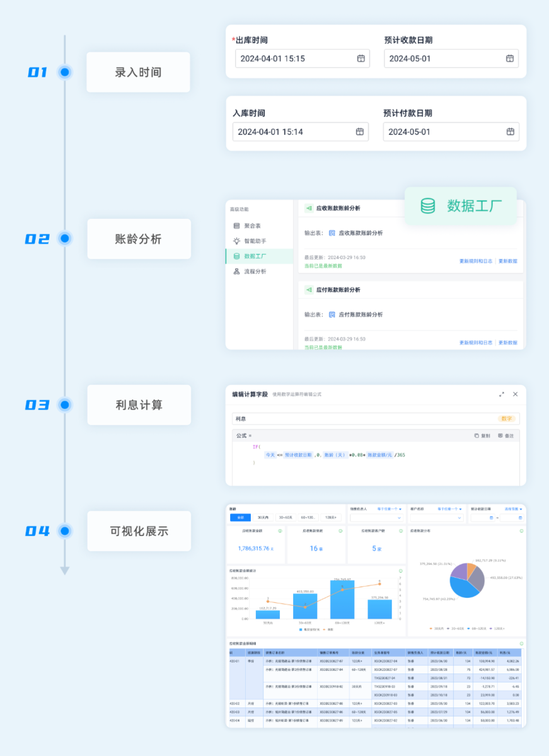Viewport: 549px width, 756px height.
Task: Open the 客户名称 value dropdown
Action: click(x=437, y=517)
